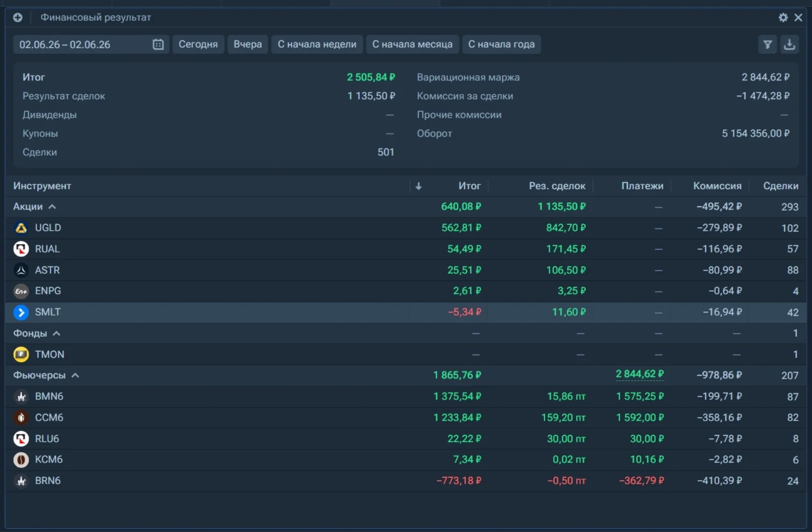Sort by Сделки column header
Screen dimensions: 812x532
(780, 186)
